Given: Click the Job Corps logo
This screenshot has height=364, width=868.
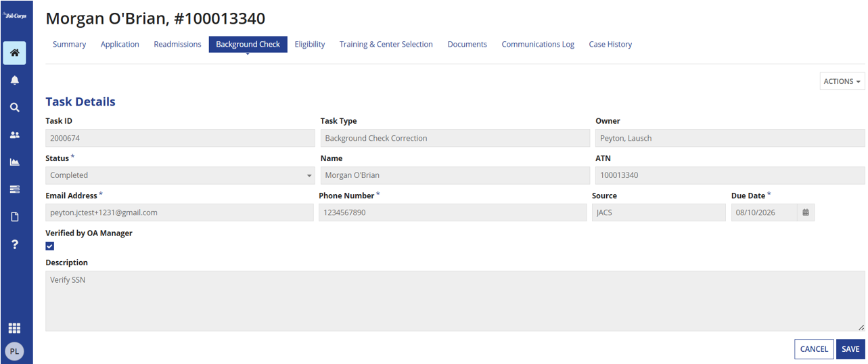Looking at the screenshot, I should point(14,16).
